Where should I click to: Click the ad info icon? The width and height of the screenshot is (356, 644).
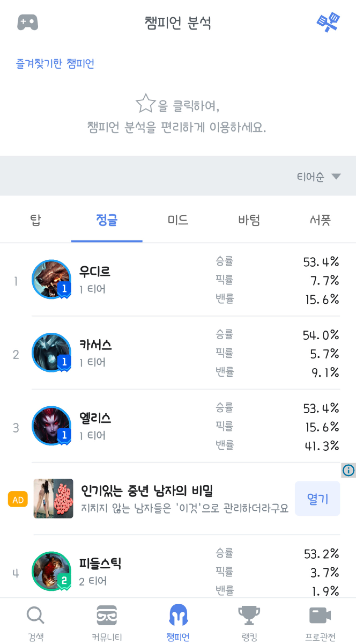(348, 470)
